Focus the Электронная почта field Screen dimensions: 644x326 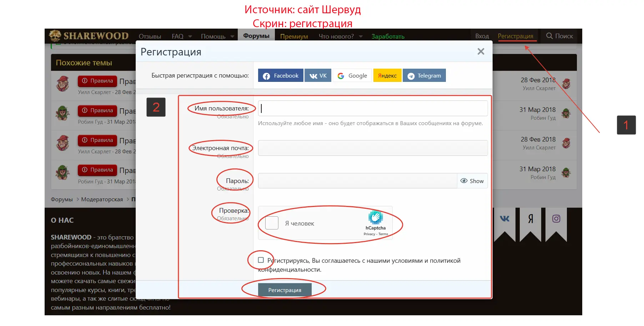click(373, 148)
